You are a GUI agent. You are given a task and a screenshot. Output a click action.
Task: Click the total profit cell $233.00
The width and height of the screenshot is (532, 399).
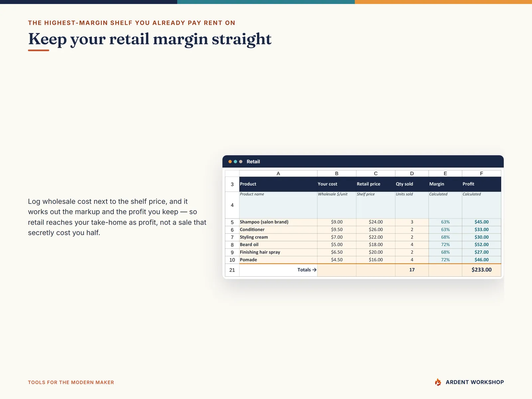click(481, 270)
